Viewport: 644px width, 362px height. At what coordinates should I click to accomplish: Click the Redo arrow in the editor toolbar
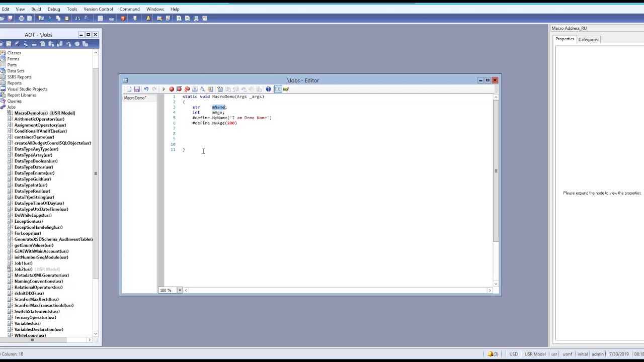(x=154, y=89)
